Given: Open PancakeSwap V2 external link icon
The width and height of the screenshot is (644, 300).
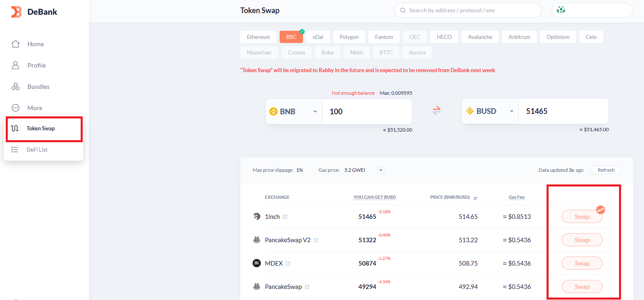Looking at the screenshot, I should pyautogui.click(x=316, y=240).
